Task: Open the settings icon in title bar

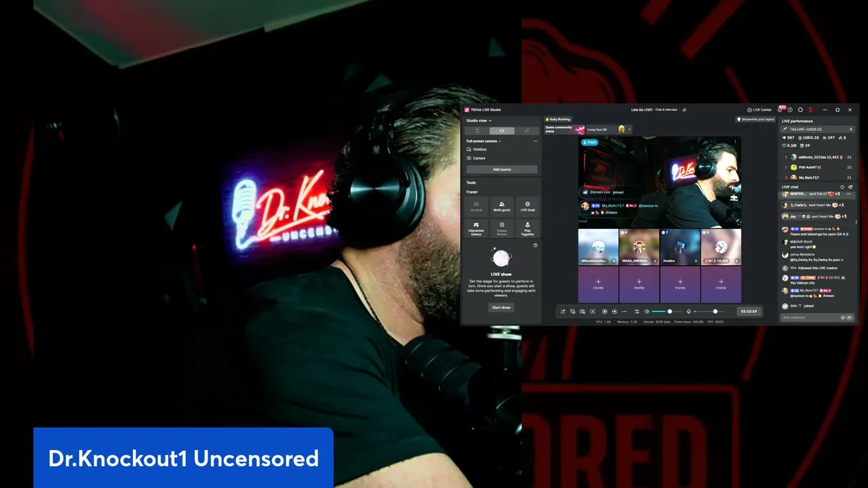Action: coord(800,110)
